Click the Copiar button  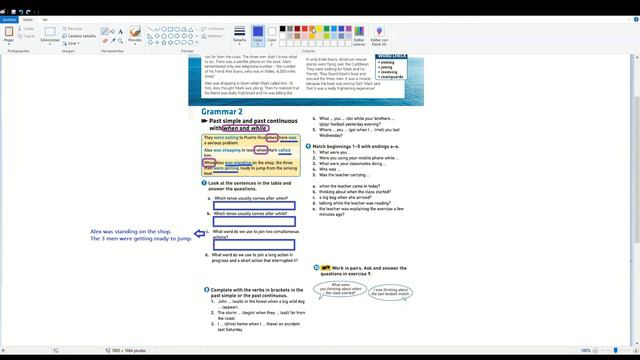click(x=26, y=36)
